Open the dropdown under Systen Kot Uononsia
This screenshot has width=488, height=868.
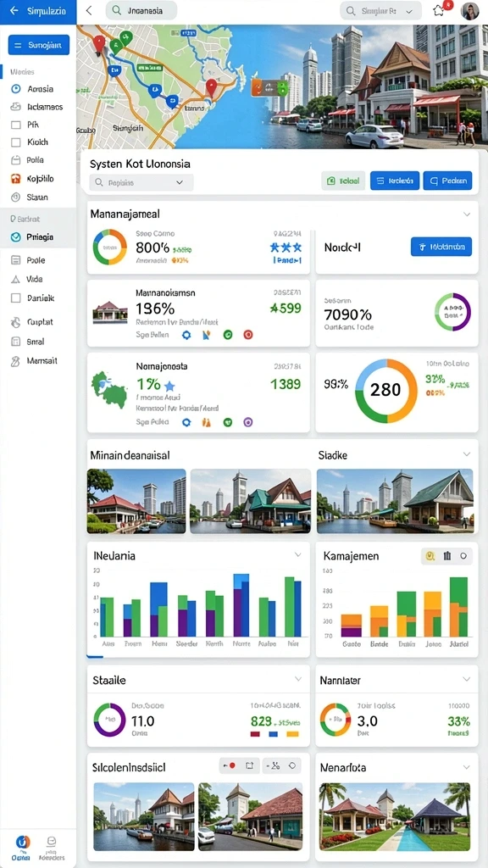141,182
